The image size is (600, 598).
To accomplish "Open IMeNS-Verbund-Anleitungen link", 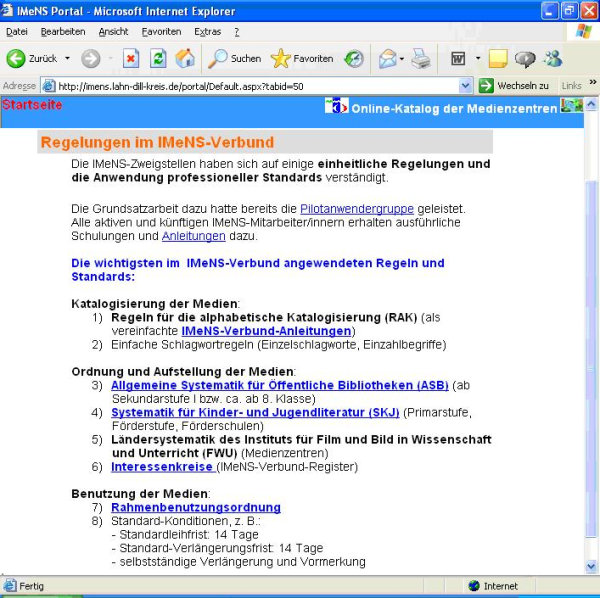I will [266, 331].
